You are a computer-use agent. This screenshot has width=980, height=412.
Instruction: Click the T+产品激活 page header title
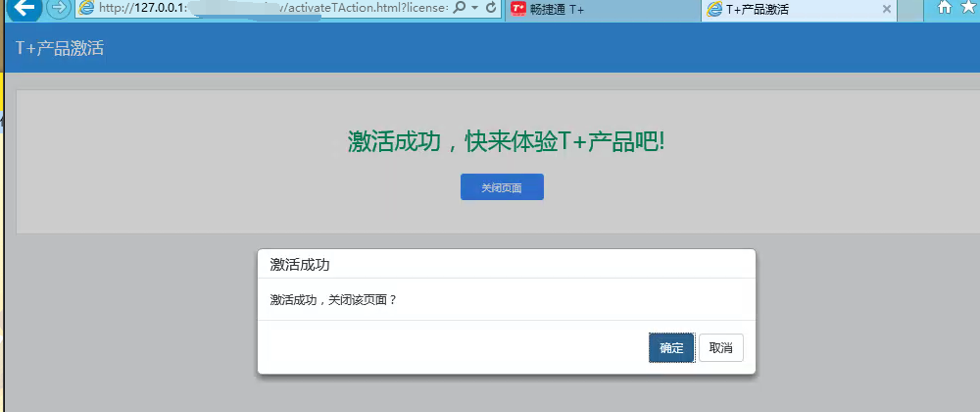(x=60, y=48)
